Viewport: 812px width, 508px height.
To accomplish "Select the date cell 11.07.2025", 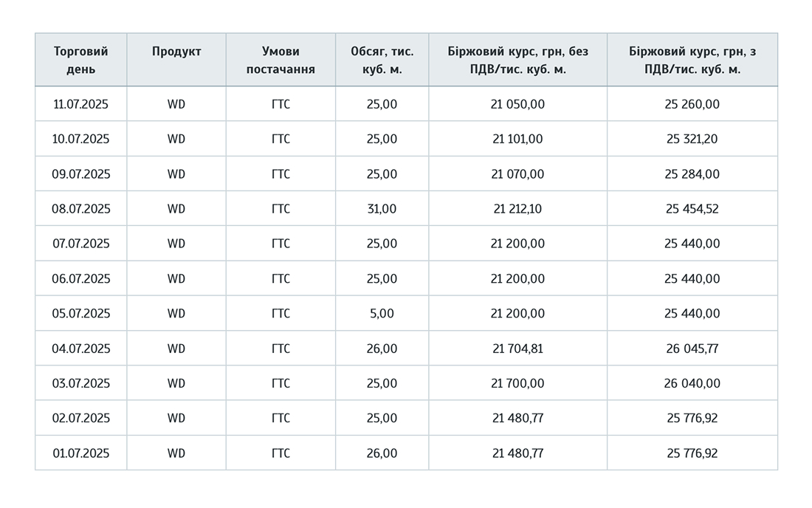I will click(x=80, y=104).
